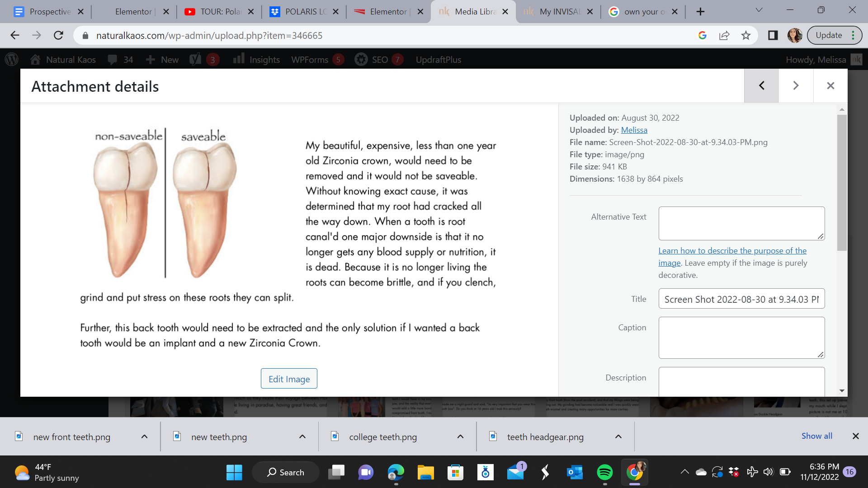Open the Chrome profile avatar
The width and height of the screenshot is (868, 488).
click(x=794, y=35)
